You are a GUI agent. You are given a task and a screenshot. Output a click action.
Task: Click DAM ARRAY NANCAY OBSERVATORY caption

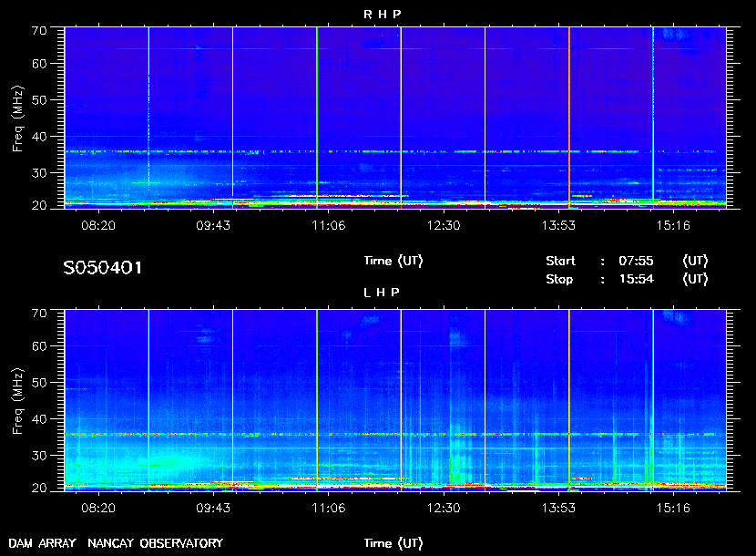(116, 543)
